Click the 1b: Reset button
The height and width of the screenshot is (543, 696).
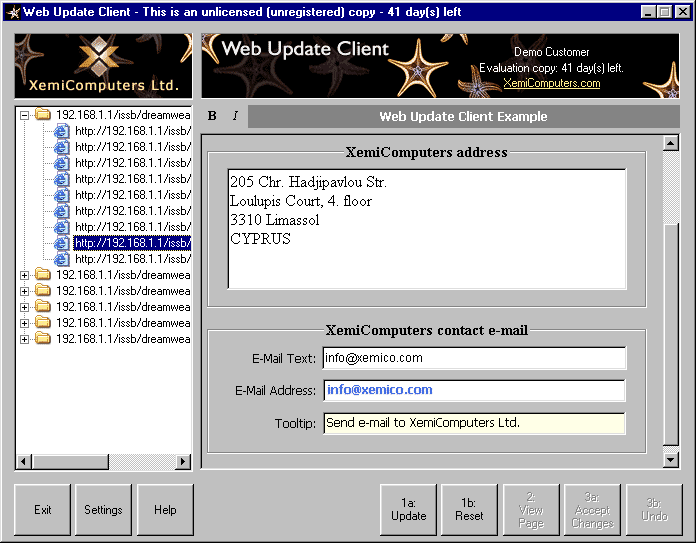pos(469,510)
